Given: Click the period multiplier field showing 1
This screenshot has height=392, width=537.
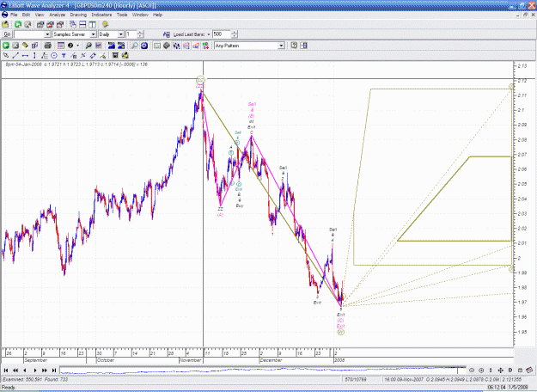Looking at the screenshot, I should pyautogui.click(x=131, y=34).
